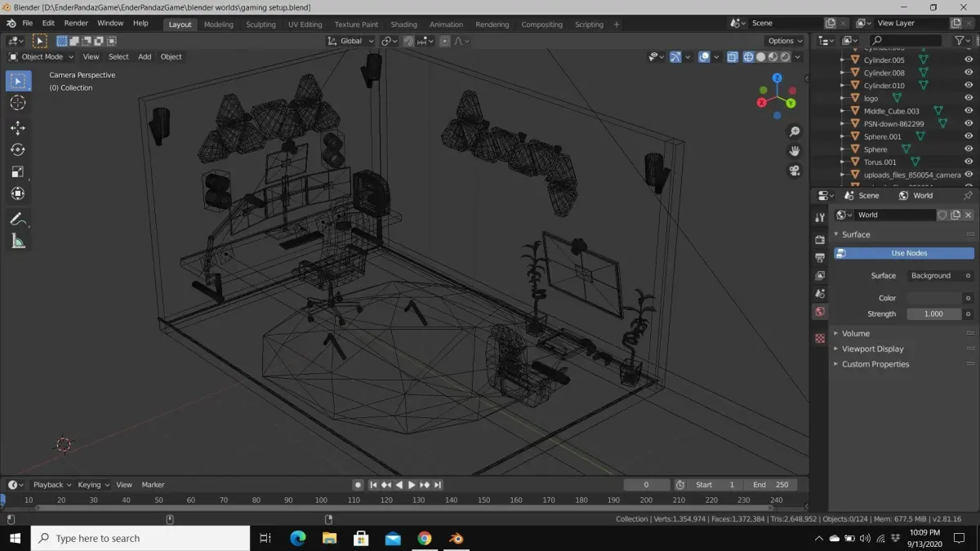Hide Middle_Cube.003 in viewport

click(x=969, y=111)
